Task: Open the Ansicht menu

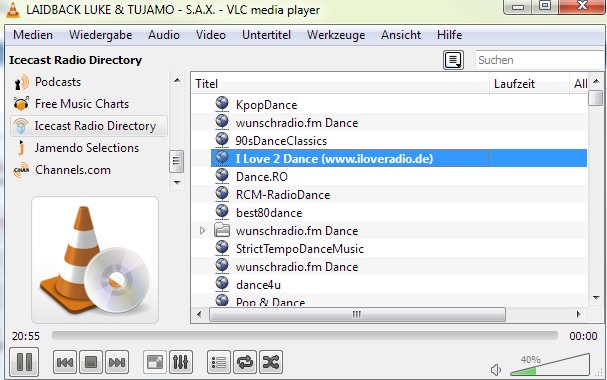Action: click(x=401, y=35)
